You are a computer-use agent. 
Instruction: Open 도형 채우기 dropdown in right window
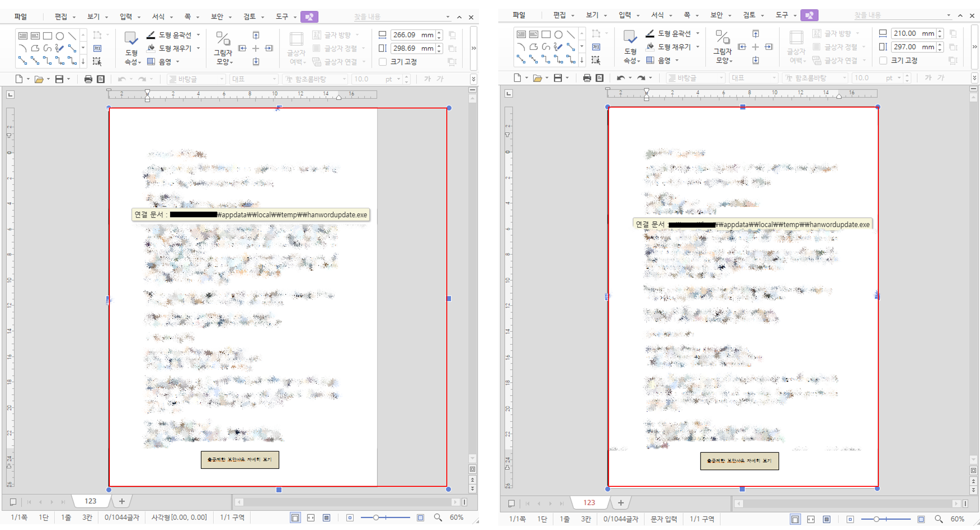coord(698,47)
